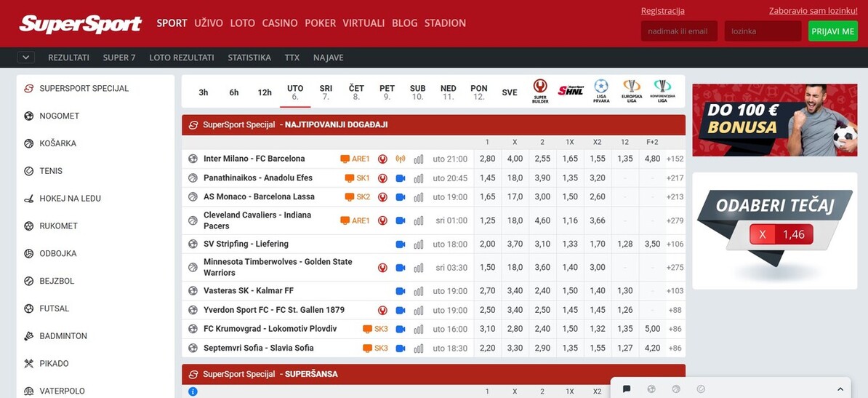Expand +279 more bets for Cleveland Cavaliers match
Viewport: 868px width, 398px height.
[675, 220]
